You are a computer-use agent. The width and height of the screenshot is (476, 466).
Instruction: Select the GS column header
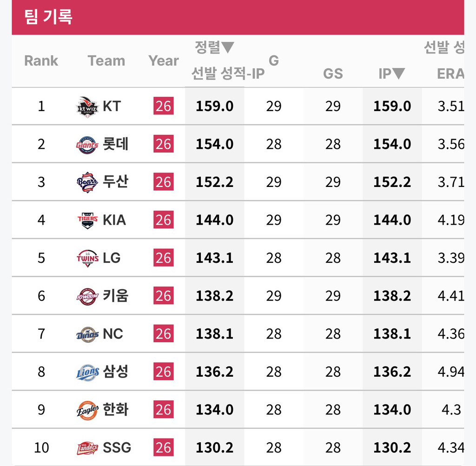coord(333,73)
